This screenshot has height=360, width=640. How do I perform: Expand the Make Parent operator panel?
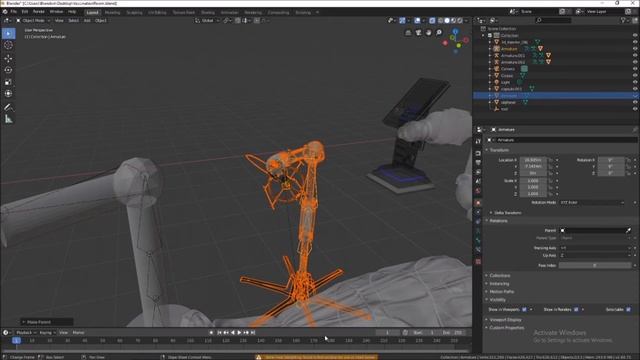47,322
